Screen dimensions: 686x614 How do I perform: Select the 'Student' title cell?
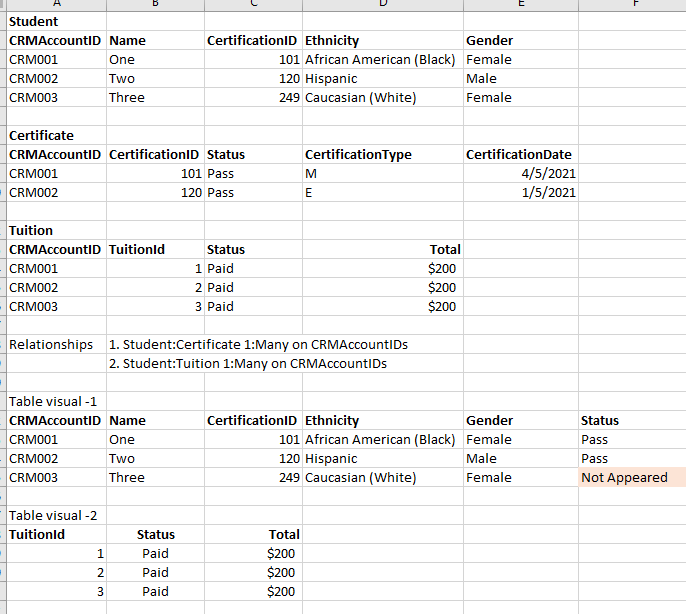pos(56,21)
